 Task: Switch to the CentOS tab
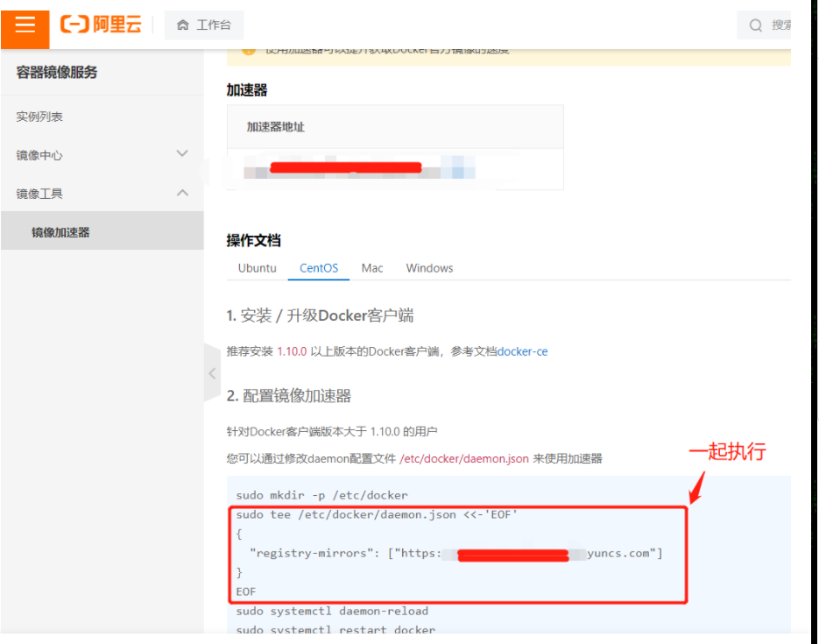click(x=319, y=268)
